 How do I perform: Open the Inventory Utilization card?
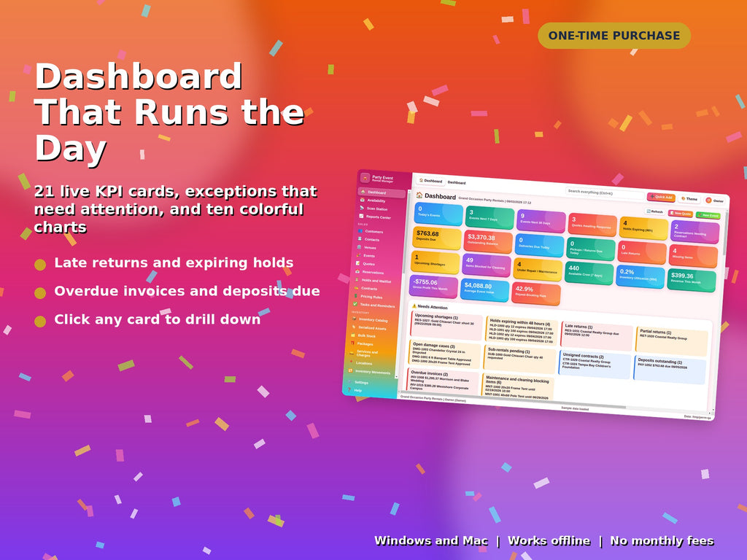[x=640, y=276]
